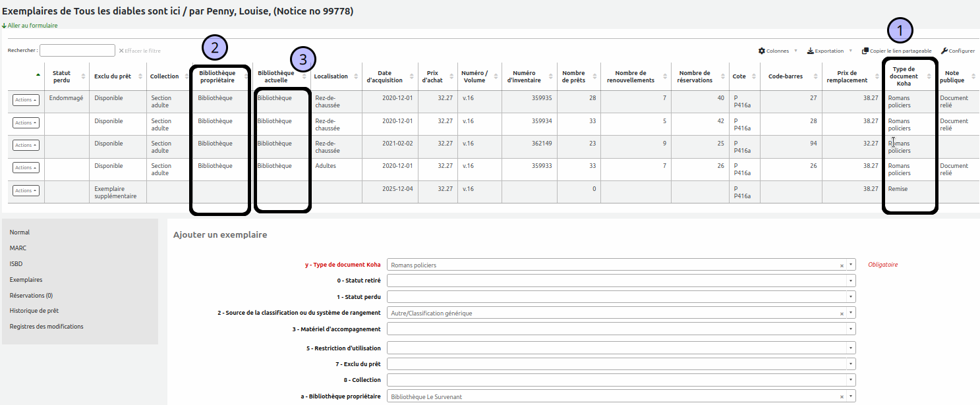Follow the Aller au formulaire link
980x405 pixels.
(32, 26)
